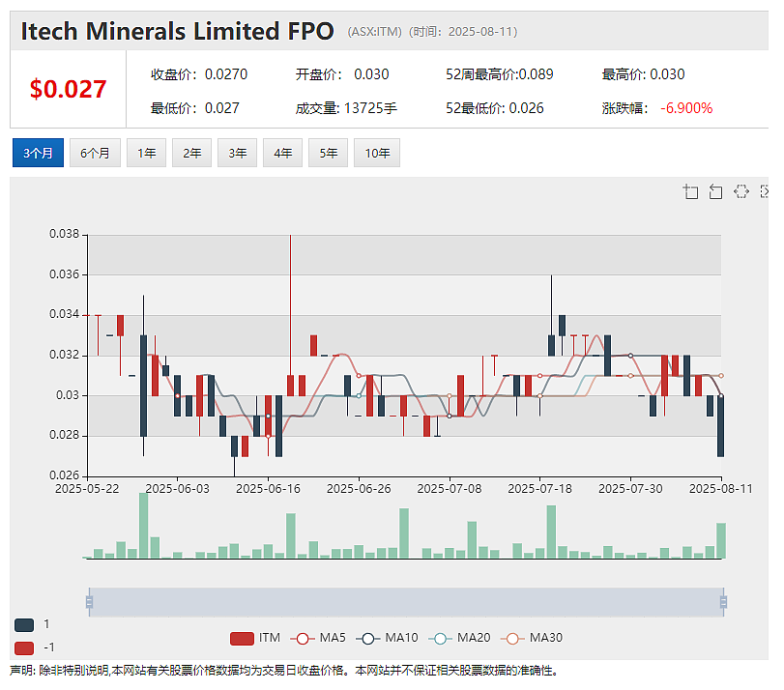Click the 0.036 y-axis label
784x690 pixels.
pyautogui.click(x=64, y=274)
